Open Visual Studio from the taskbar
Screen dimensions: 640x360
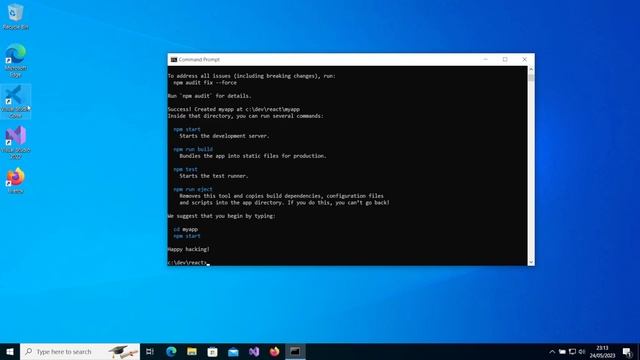254,351
